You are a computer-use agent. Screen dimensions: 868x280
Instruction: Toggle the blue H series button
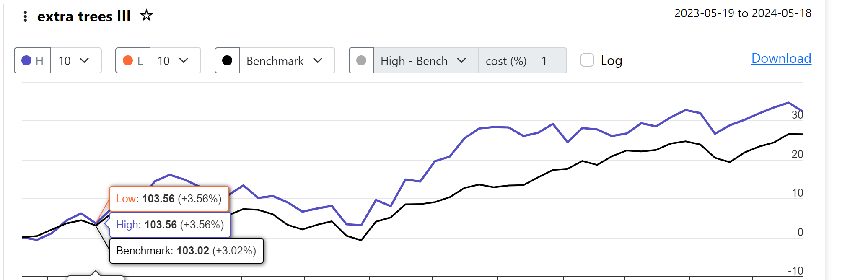(33, 61)
